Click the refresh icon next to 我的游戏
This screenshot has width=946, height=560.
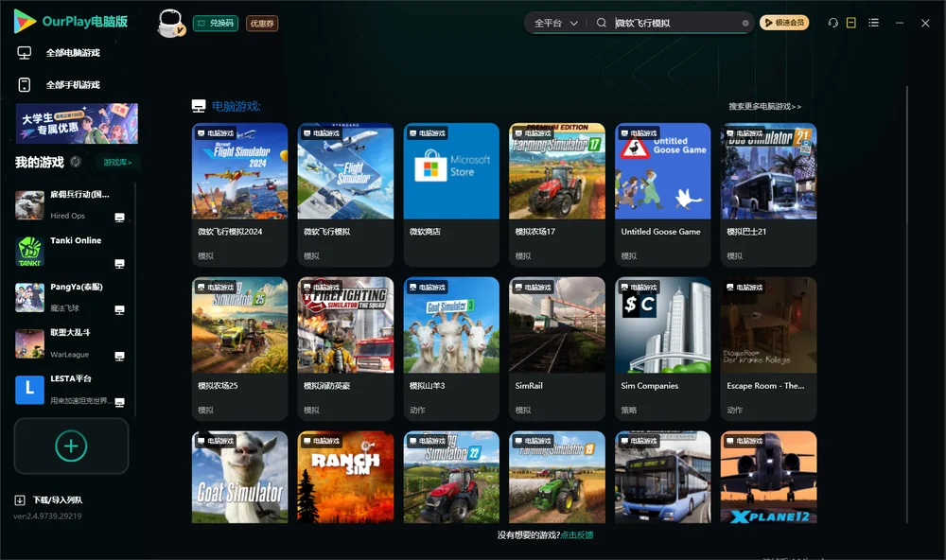click(76, 162)
